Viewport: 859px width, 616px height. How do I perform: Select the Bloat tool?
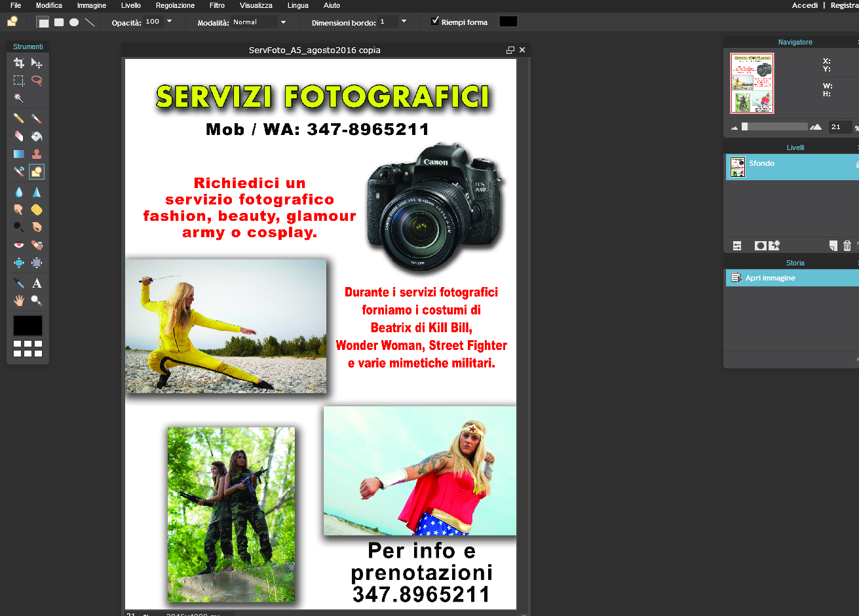[19, 262]
